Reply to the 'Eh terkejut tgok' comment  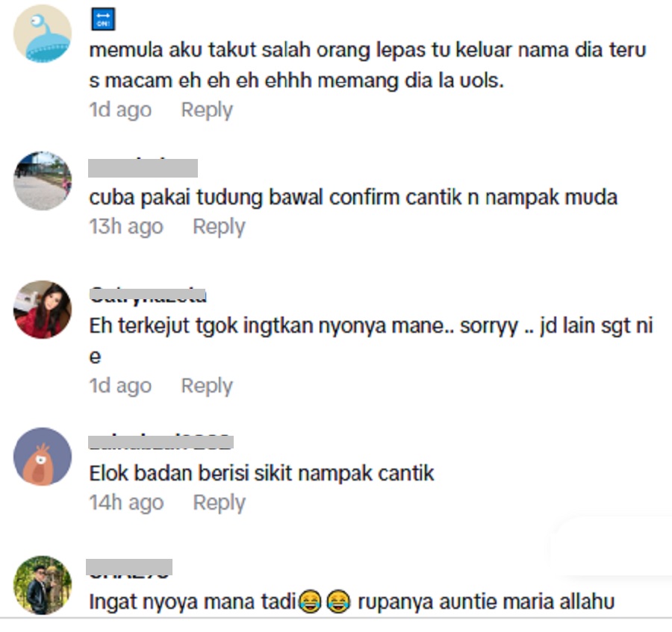[207, 386]
